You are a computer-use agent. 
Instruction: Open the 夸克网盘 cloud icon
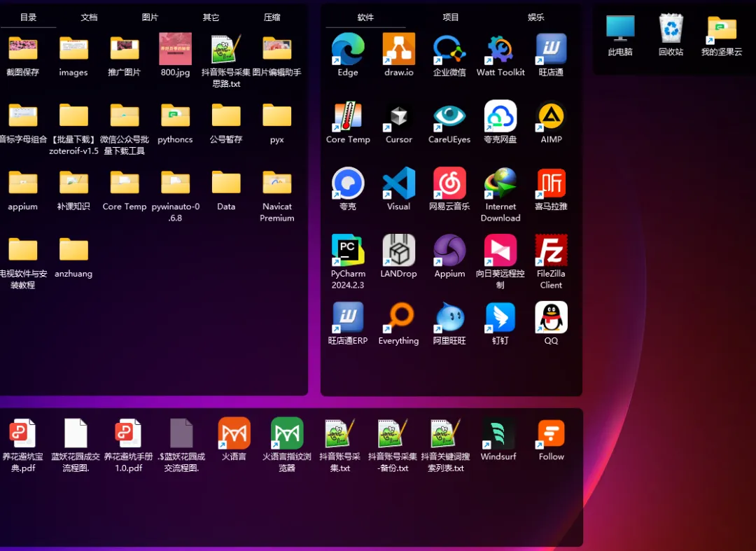point(500,116)
